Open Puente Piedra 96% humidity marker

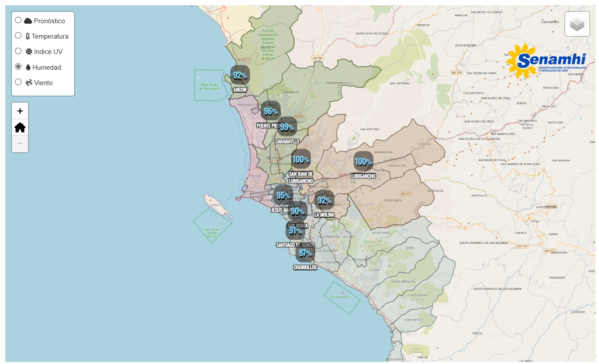coord(270,111)
